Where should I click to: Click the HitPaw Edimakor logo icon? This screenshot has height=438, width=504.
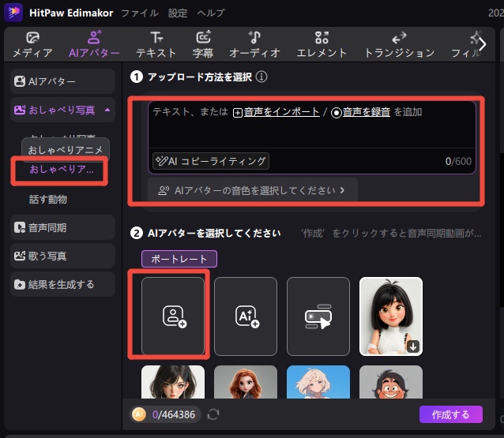(x=13, y=13)
